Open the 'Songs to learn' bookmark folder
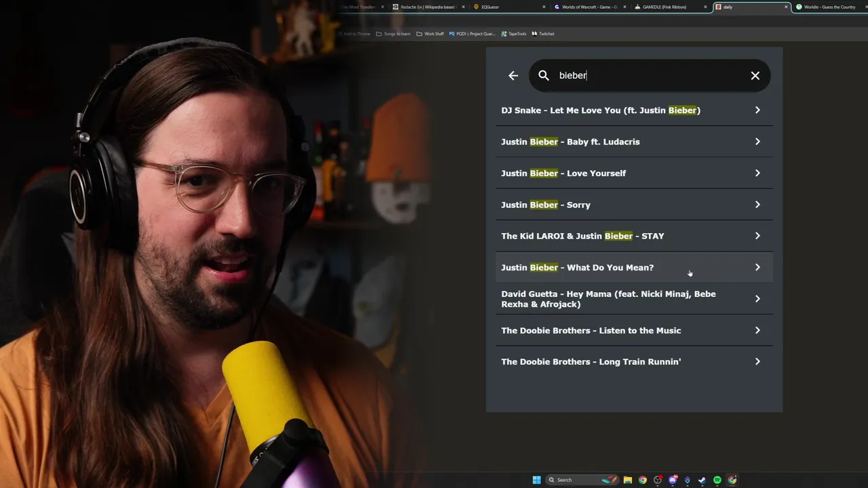Image resolution: width=868 pixels, height=488 pixels. pyautogui.click(x=393, y=34)
